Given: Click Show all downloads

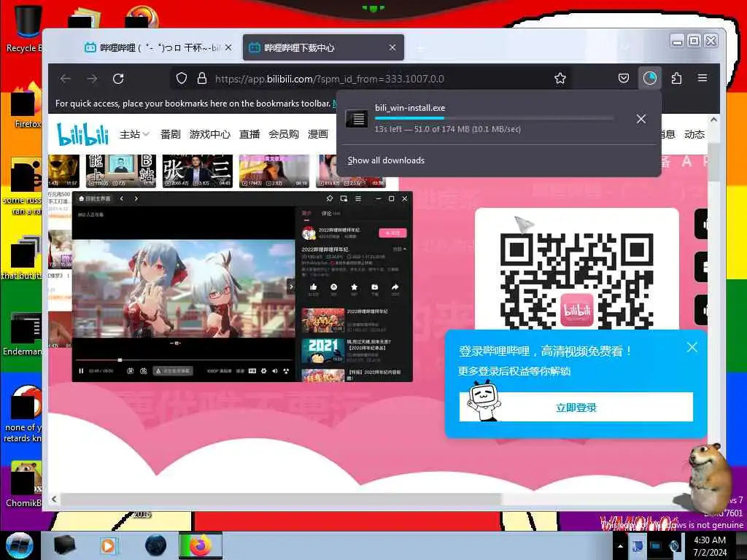Looking at the screenshot, I should [386, 160].
